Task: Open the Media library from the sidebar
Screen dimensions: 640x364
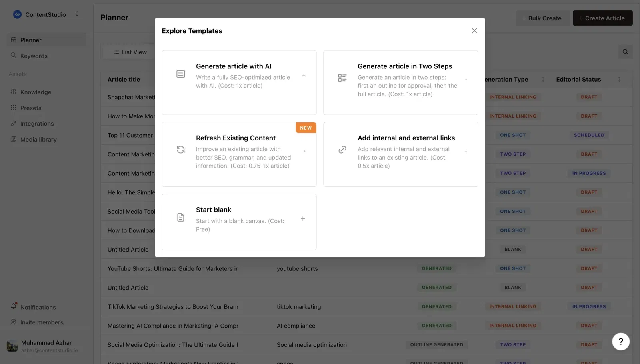Action: coord(38,139)
